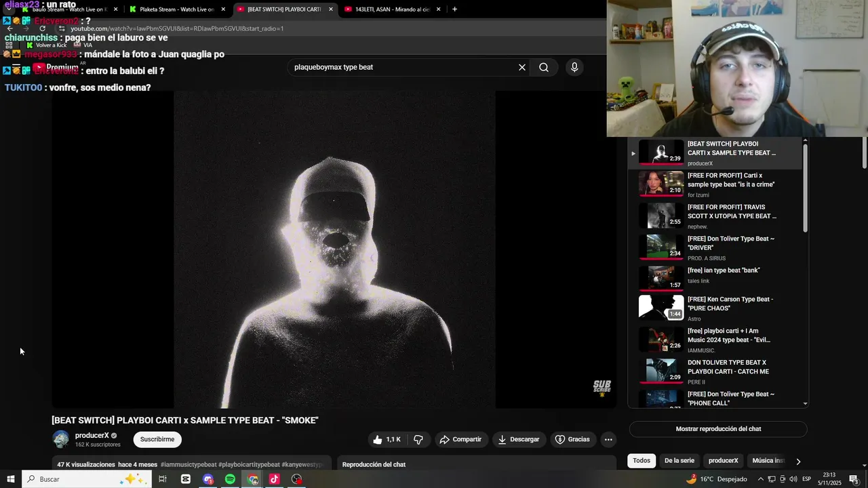Click the #iammusictypebeat hashtag
868x488 pixels.
189,465
